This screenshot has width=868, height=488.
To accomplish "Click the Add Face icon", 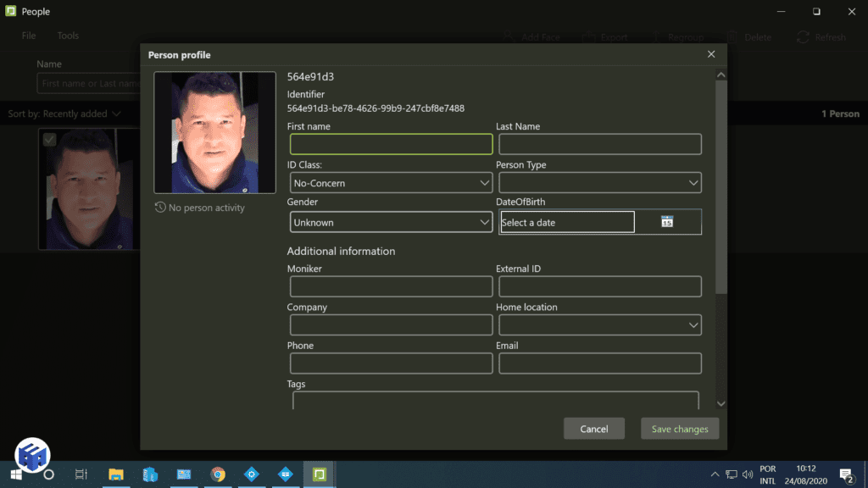I will click(x=509, y=37).
